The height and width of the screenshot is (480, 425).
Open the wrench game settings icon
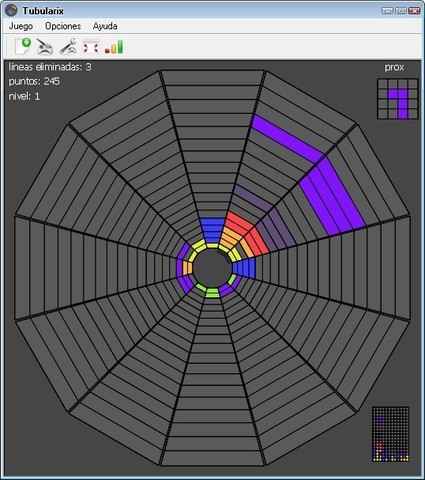[x=68, y=46]
